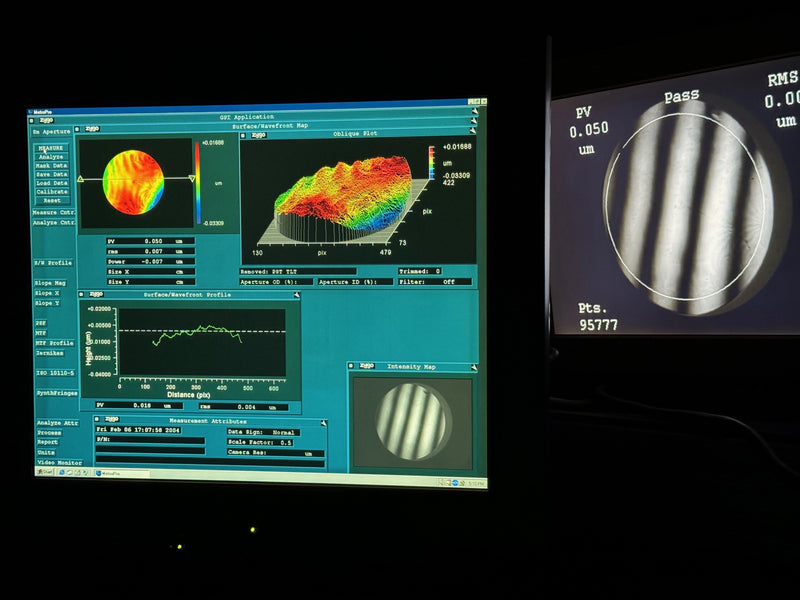
Task: Click the Load Data button
Action: [x=51, y=183]
